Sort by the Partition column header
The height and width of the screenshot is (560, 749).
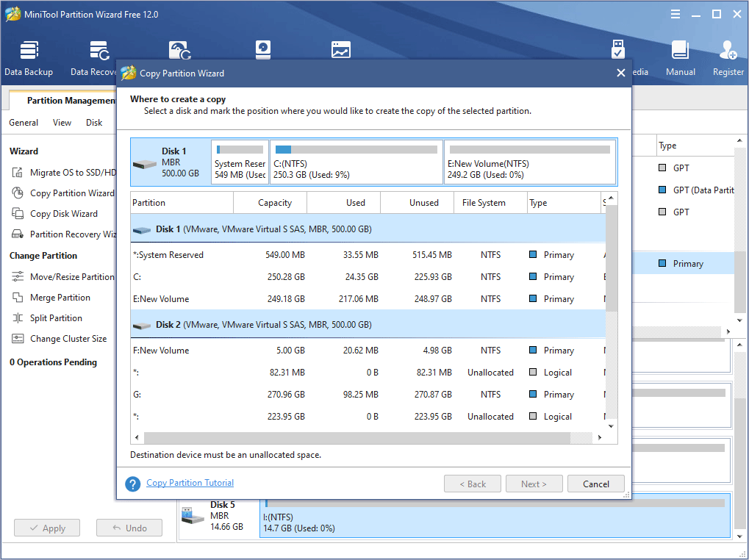(x=182, y=203)
